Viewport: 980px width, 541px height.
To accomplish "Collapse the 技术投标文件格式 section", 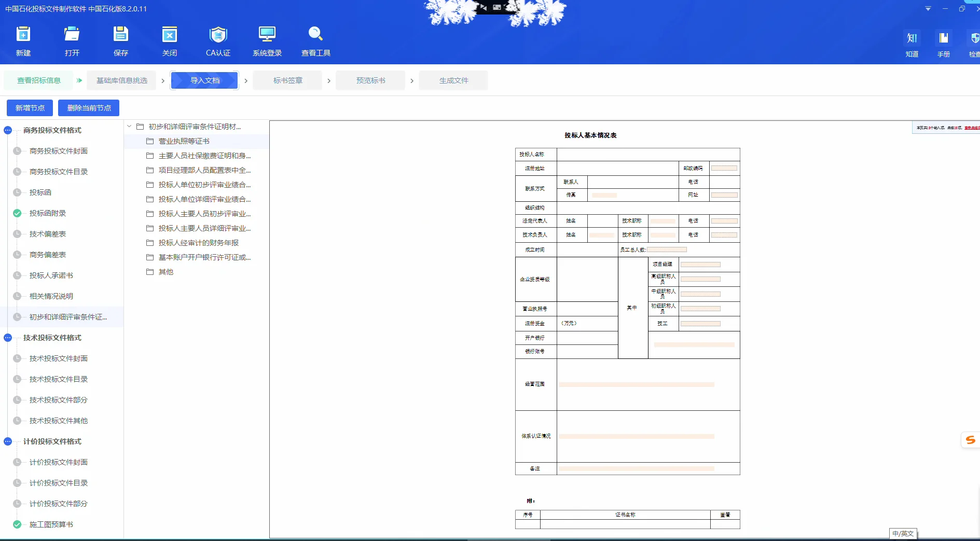I will [x=8, y=338].
